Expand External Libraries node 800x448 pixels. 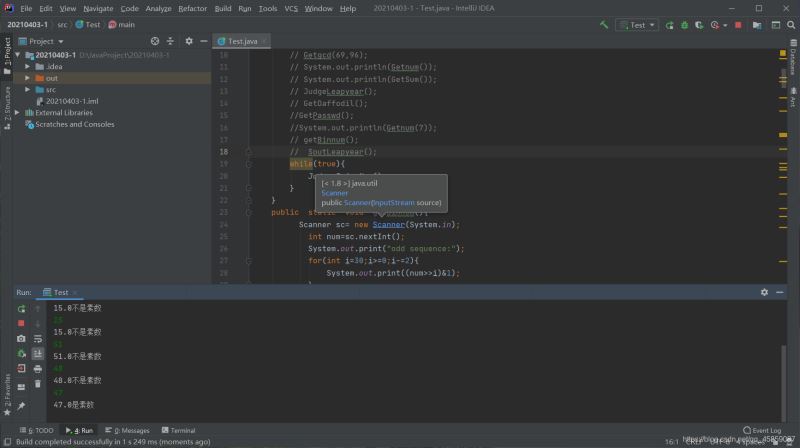tap(17, 113)
